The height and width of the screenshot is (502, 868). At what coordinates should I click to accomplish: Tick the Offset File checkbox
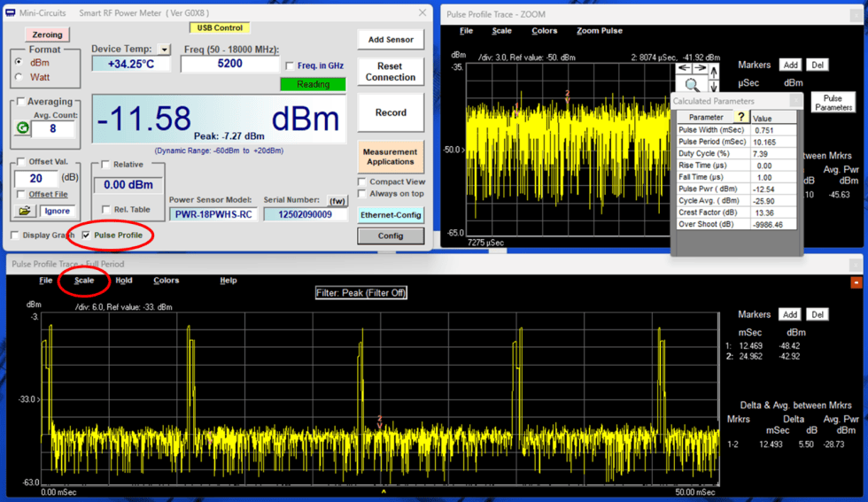[x=20, y=194]
